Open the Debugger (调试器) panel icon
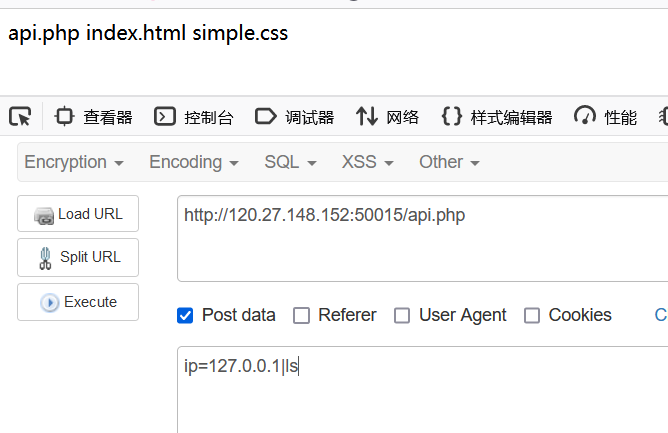Viewport: 668px width, 433px height. point(265,116)
